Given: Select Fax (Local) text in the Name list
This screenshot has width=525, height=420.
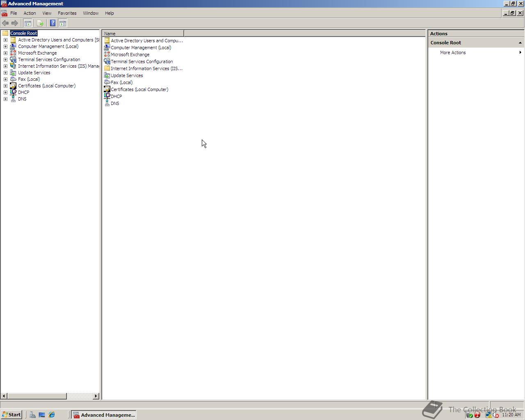Looking at the screenshot, I should coord(122,82).
